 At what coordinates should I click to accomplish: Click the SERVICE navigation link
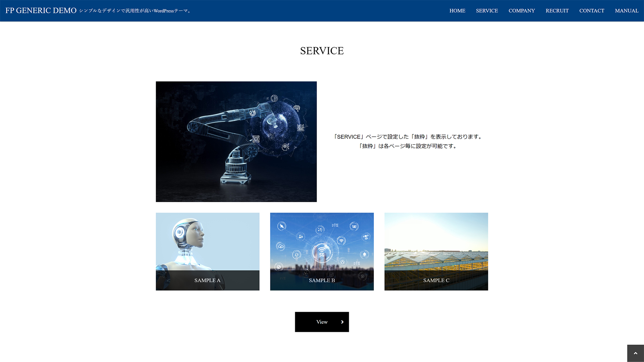pos(487,11)
